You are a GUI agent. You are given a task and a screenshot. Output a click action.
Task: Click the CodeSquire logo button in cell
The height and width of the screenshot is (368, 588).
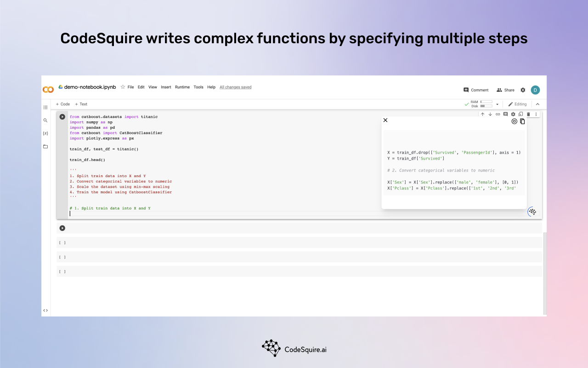click(532, 212)
